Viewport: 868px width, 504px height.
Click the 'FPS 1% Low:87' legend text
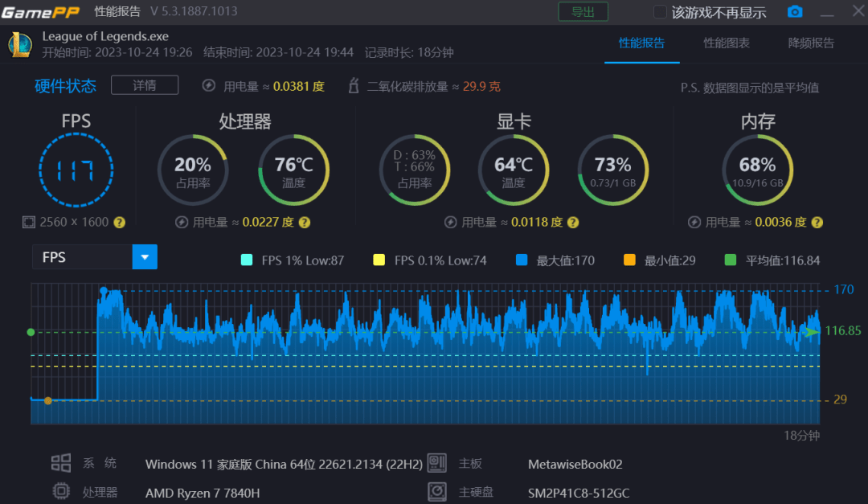coord(303,260)
